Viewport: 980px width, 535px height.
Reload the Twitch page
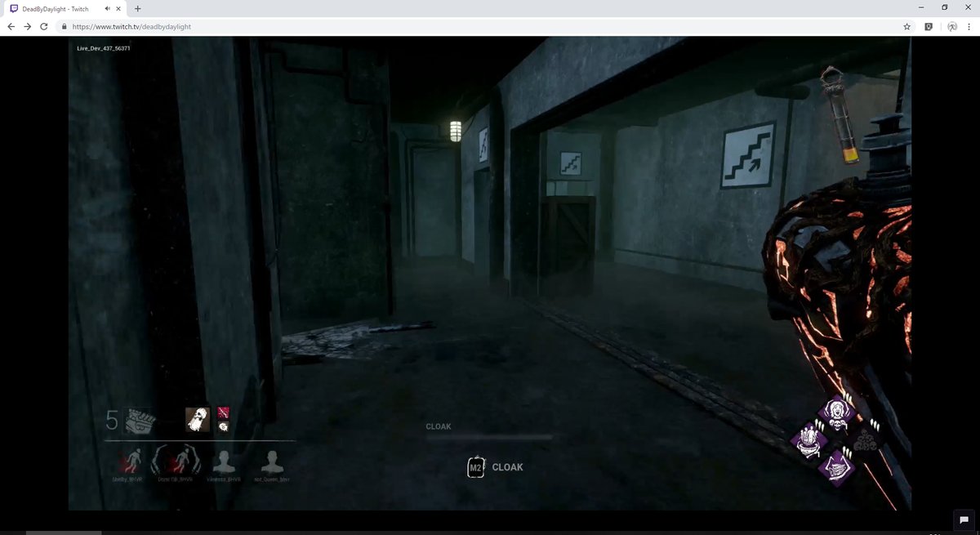pos(44,26)
